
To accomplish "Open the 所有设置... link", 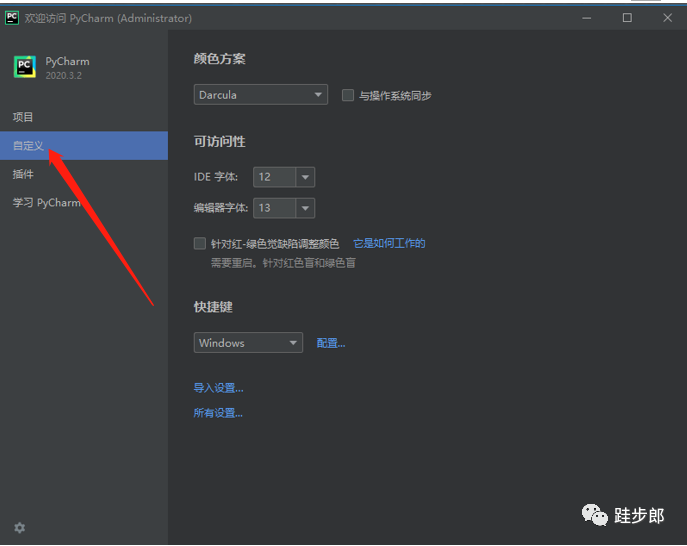I will (218, 413).
